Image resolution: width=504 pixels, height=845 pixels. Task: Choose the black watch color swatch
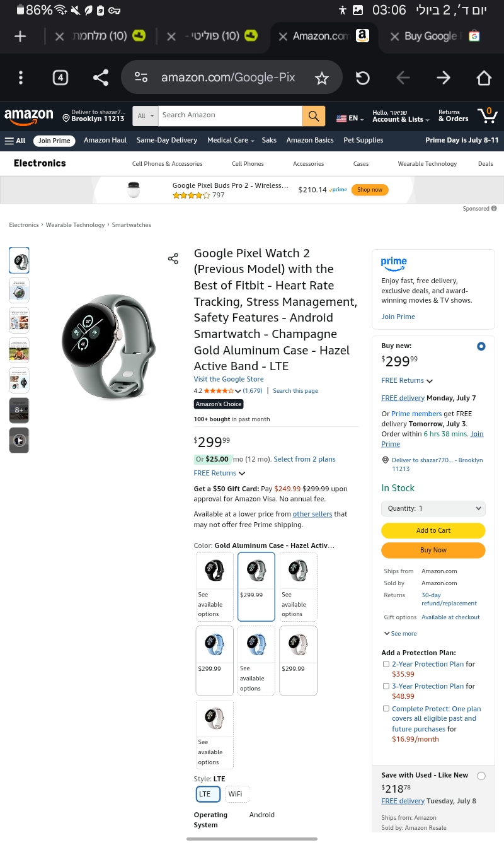click(x=214, y=586)
